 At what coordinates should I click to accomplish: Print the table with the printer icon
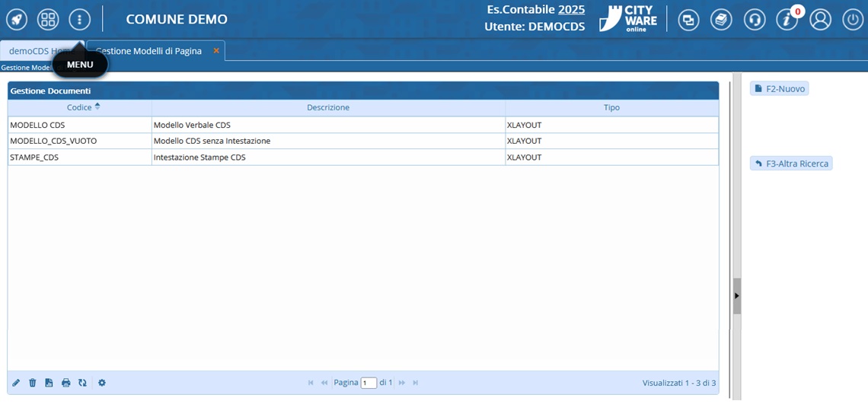pyautogui.click(x=65, y=383)
